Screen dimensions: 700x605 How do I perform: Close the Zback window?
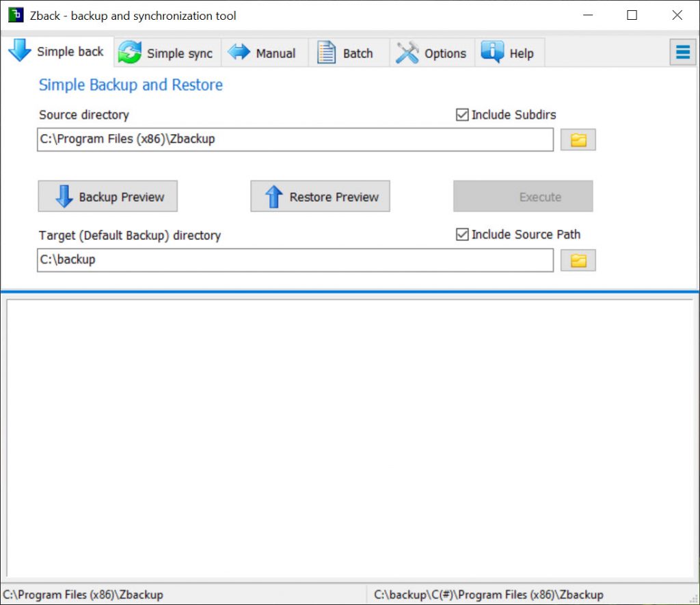[x=677, y=15]
